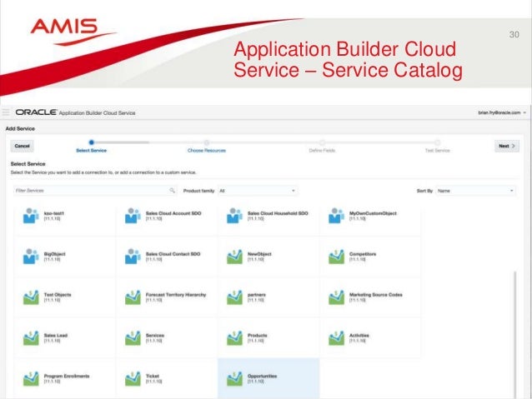532x399 pixels.
Task: Click the BigObject service icon
Action: point(31,257)
